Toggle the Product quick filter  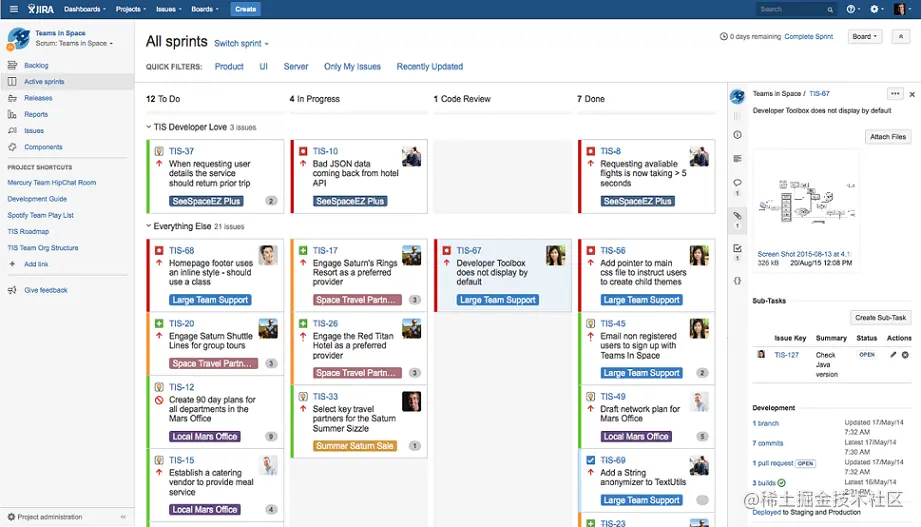[x=229, y=67]
